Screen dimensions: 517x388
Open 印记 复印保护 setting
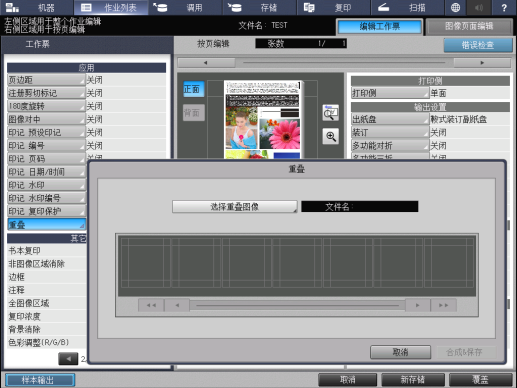tap(46, 211)
